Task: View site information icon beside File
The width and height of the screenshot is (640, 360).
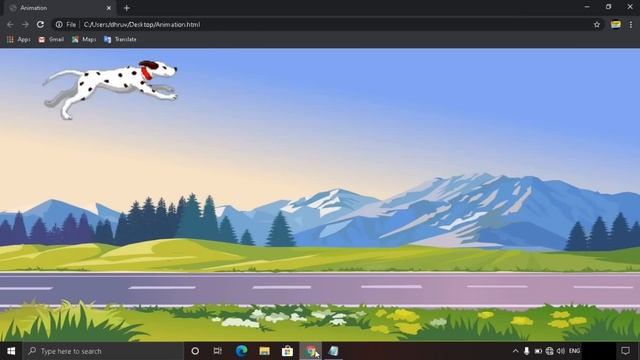Action: click(x=59, y=24)
